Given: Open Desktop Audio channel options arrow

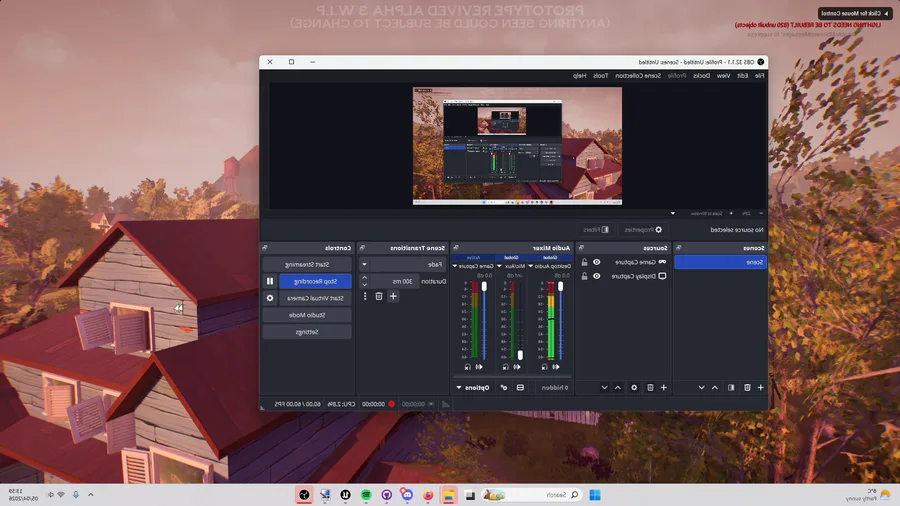Looking at the screenshot, I should [x=530, y=266].
